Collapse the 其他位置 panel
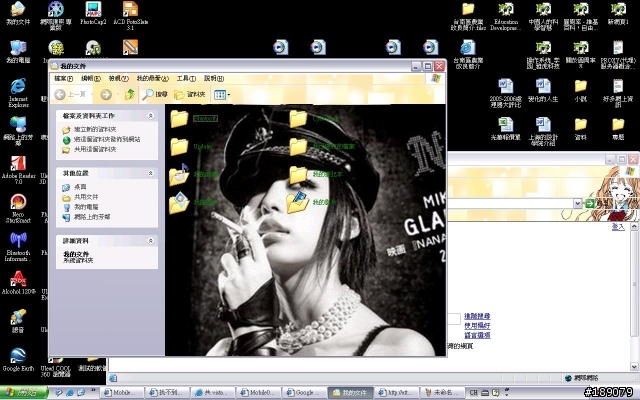Image resolution: width=640 pixels, height=400 pixels. 151,173
